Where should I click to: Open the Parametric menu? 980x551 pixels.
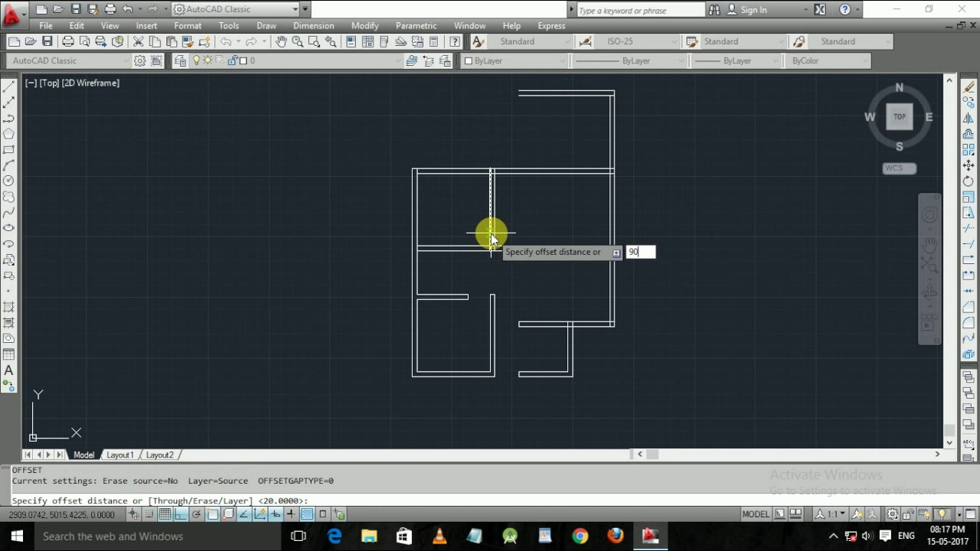click(x=416, y=25)
